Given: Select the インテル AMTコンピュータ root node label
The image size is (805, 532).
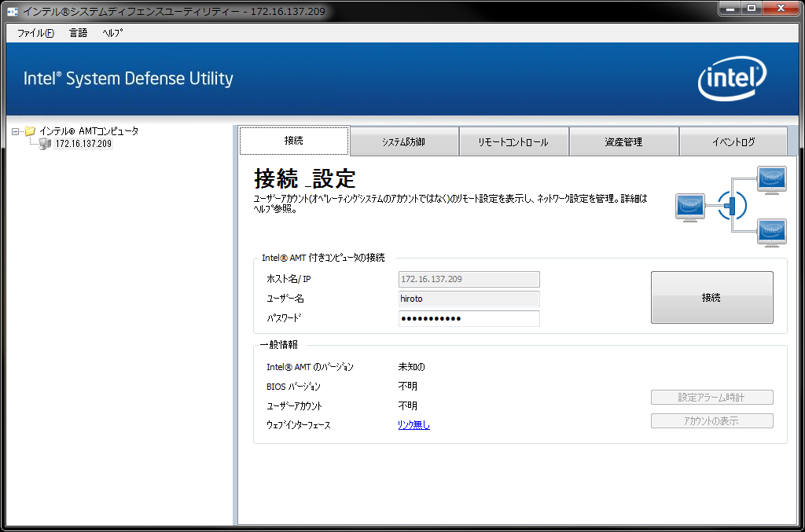Looking at the screenshot, I should 89,131.
